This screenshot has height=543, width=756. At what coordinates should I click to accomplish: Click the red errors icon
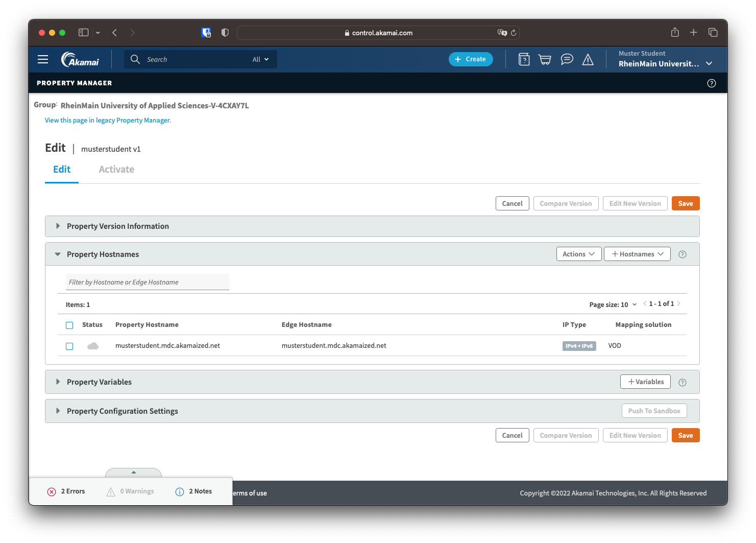click(52, 492)
